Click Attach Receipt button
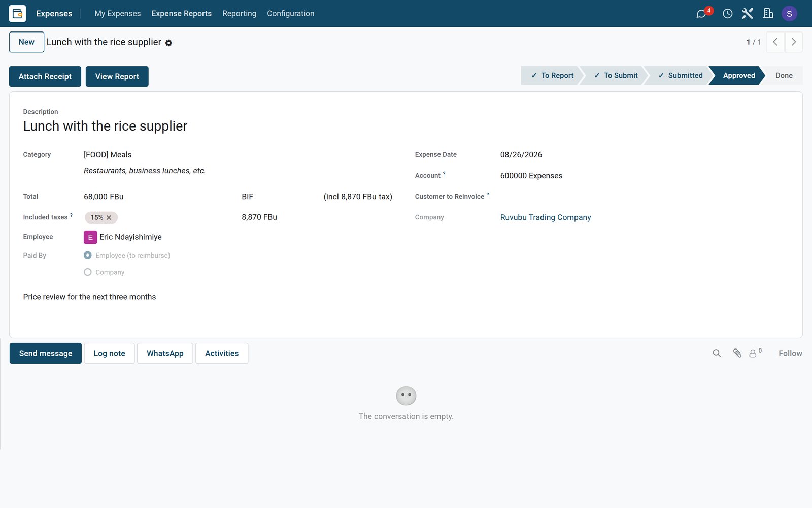Viewport: 812px width, 508px height. 45,76
